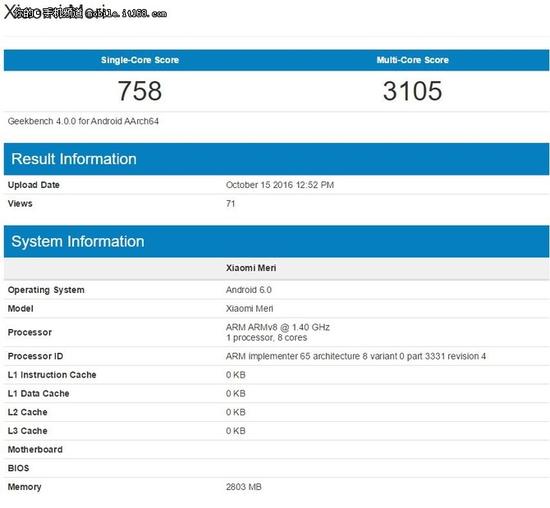This screenshot has height=508, width=550.
Task: Click the L1 Instruction Cache label
Action: click(52, 375)
